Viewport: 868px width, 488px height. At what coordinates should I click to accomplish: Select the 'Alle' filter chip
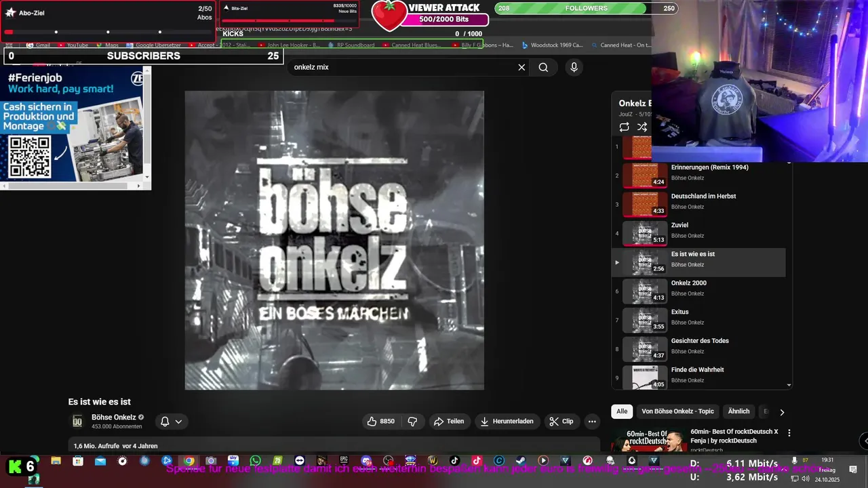point(622,411)
